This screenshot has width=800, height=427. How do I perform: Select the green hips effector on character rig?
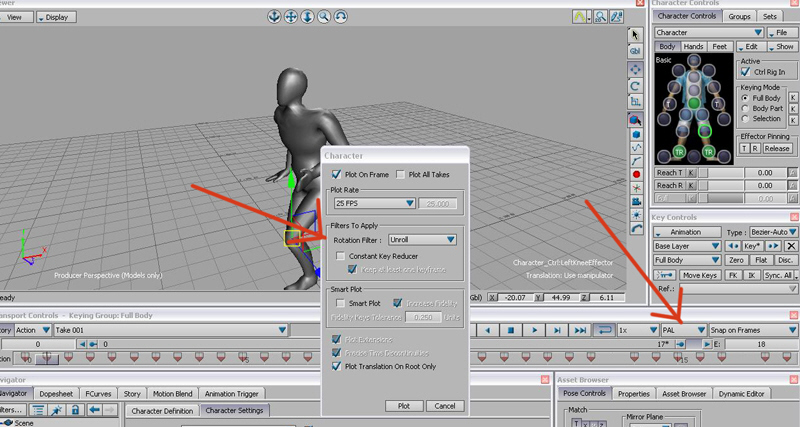(x=693, y=102)
